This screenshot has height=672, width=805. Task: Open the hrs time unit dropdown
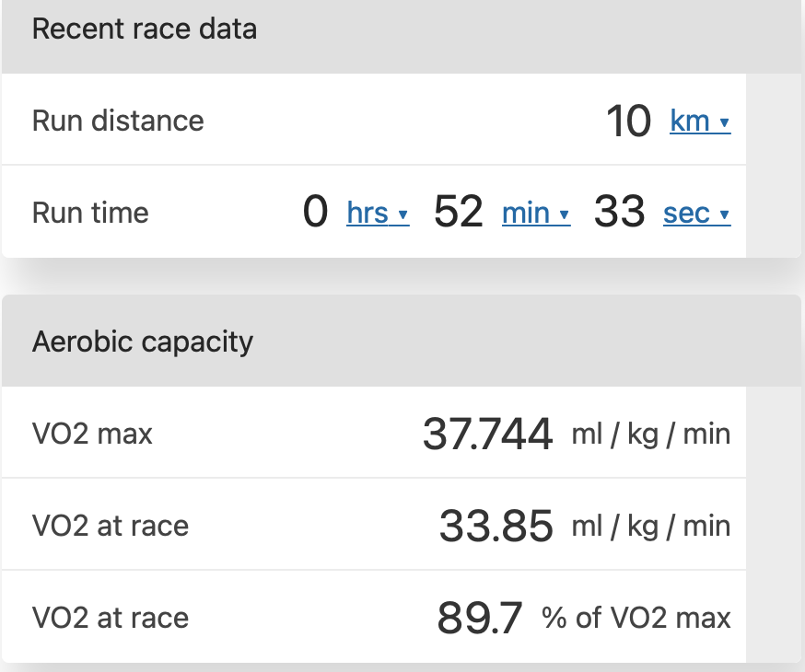click(x=377, y=213)
